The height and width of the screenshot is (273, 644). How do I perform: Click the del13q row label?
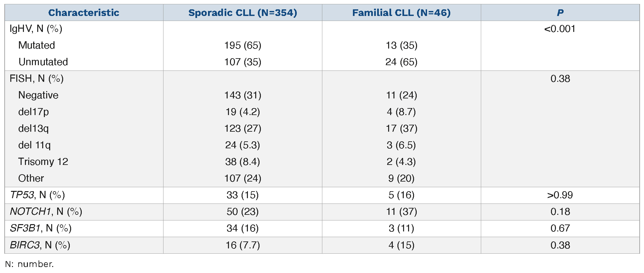pos(34,128)
